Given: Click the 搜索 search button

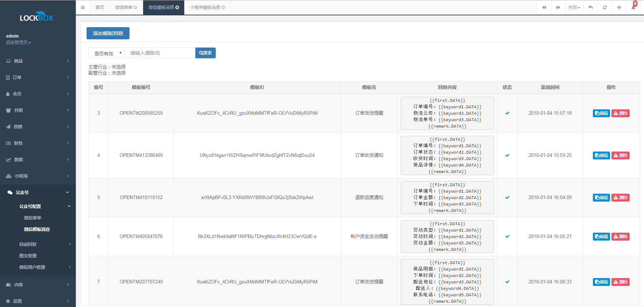Looking at the screenshot, I should 205,53.
